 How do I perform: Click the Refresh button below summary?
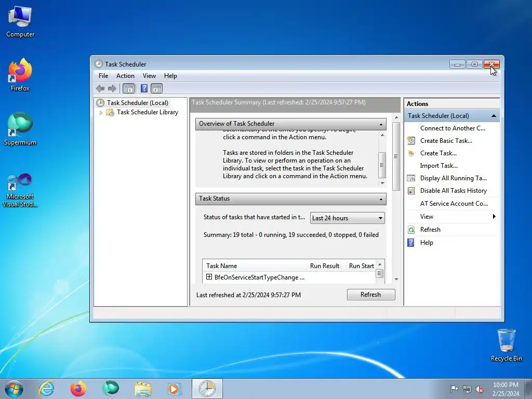click(371, 295)
